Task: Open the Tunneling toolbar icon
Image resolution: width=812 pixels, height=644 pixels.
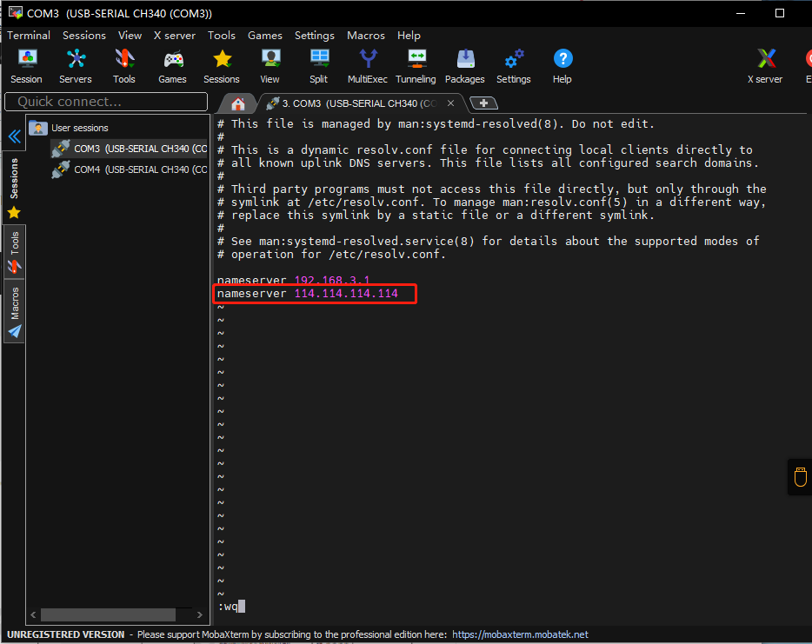Action: click(416, 66)
